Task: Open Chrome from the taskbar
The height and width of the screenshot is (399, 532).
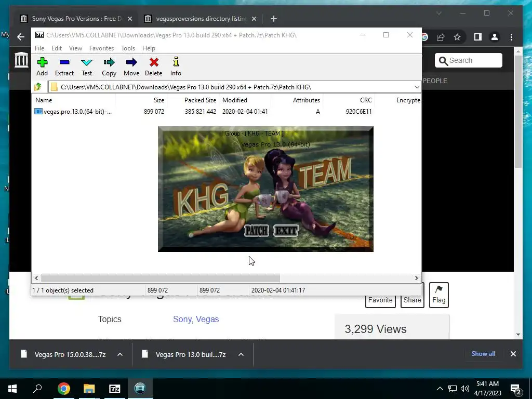Action: point(64,389)
